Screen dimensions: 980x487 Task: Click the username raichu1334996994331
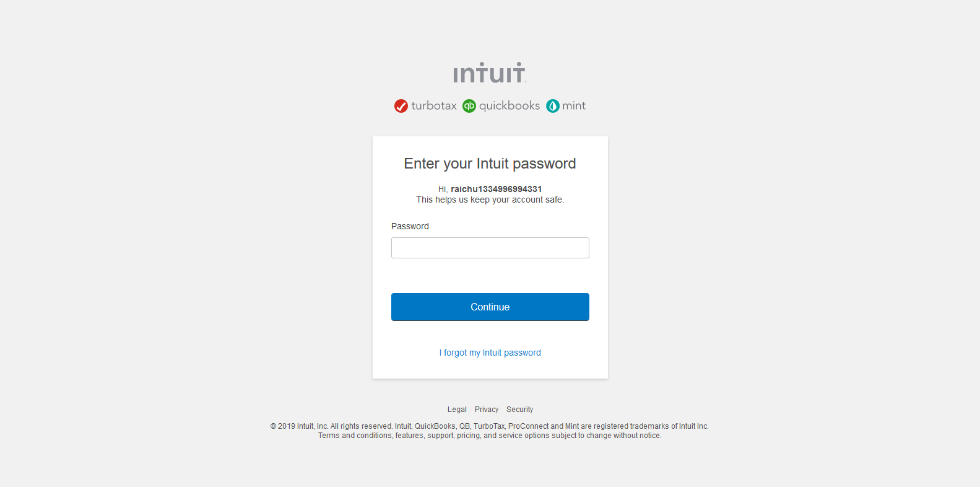(x=497, y=189)
